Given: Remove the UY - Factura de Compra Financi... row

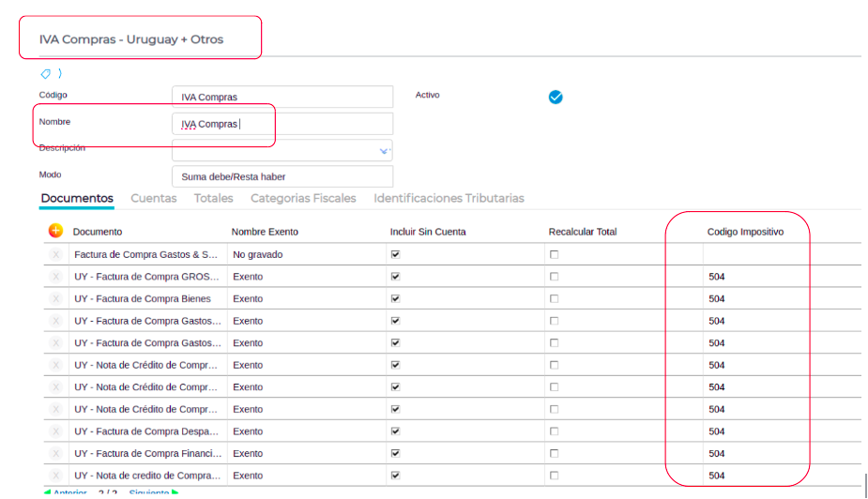Looking at the screenshot, I should click(55, 453).
